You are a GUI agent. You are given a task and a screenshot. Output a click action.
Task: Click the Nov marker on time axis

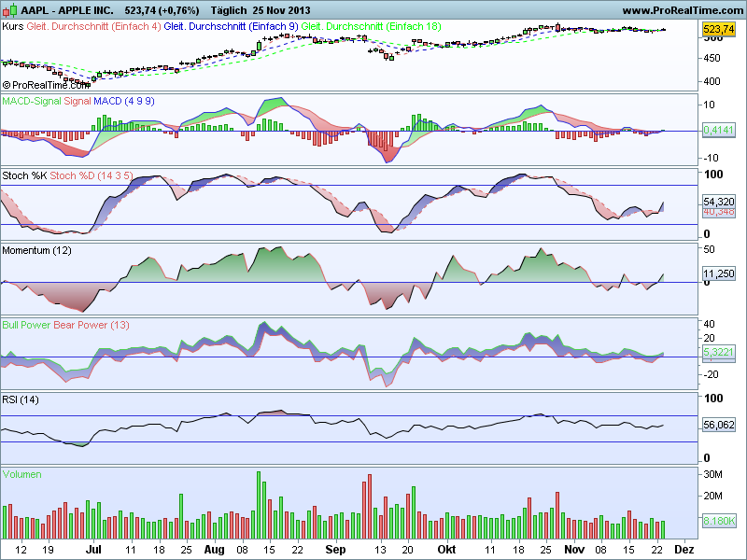pyautogui.click(x=574, y=550)
